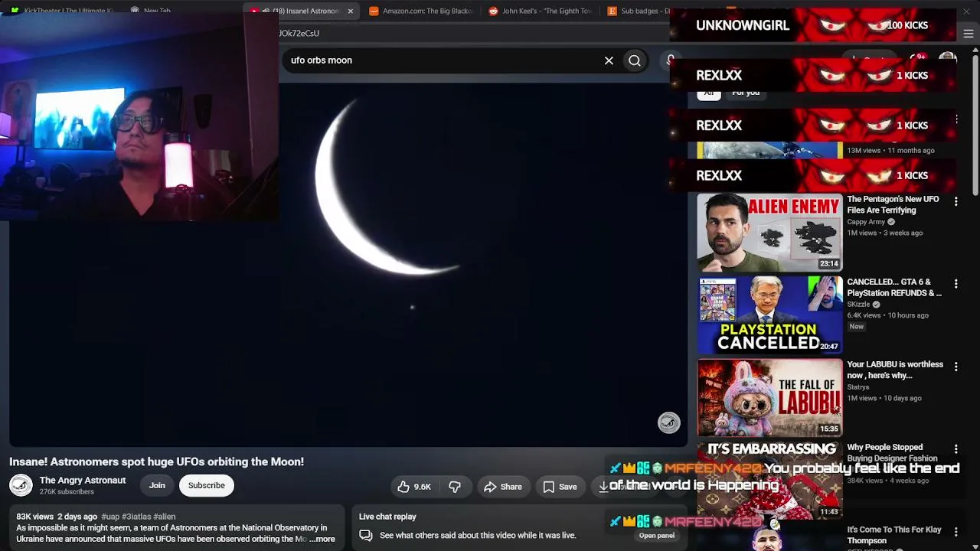Clear the search box with the X icon
980x551 pixels.
pyautogui.click(x=609, y=60)
